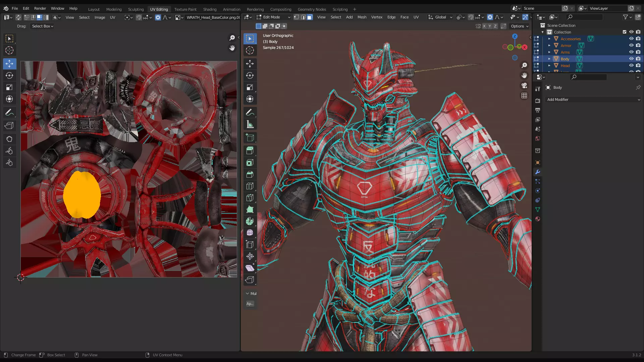Collapse the Collection in outliner
Viewport: 644px width, 362px height.
tap(543, 32)
